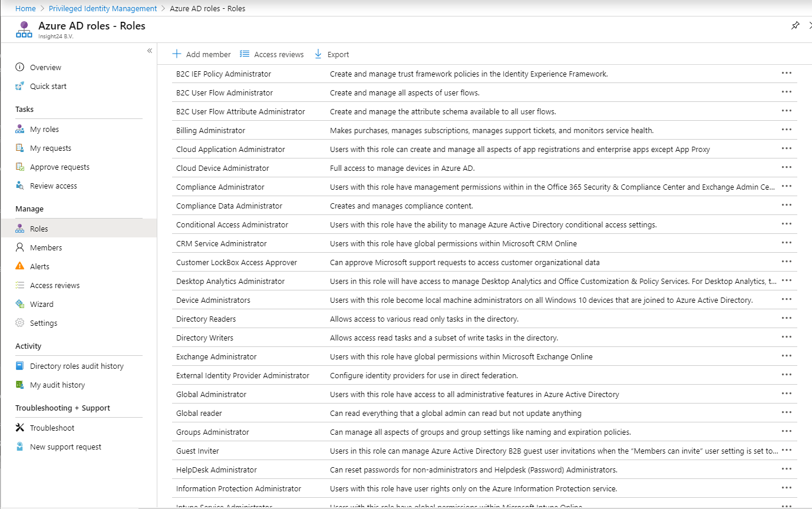Open Troubleshoot under Support
The width and height of the screenshot is (812, 509).
(x=52, y=428)
